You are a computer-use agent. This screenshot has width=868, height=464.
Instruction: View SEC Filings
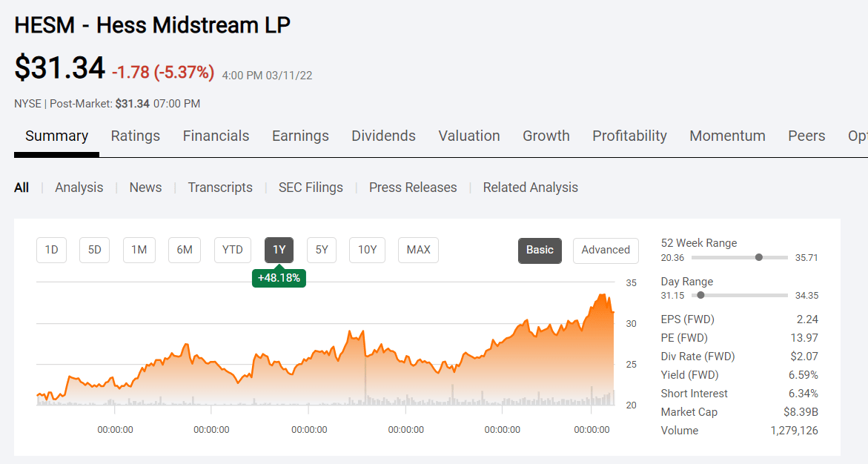(x=311, y=188)
